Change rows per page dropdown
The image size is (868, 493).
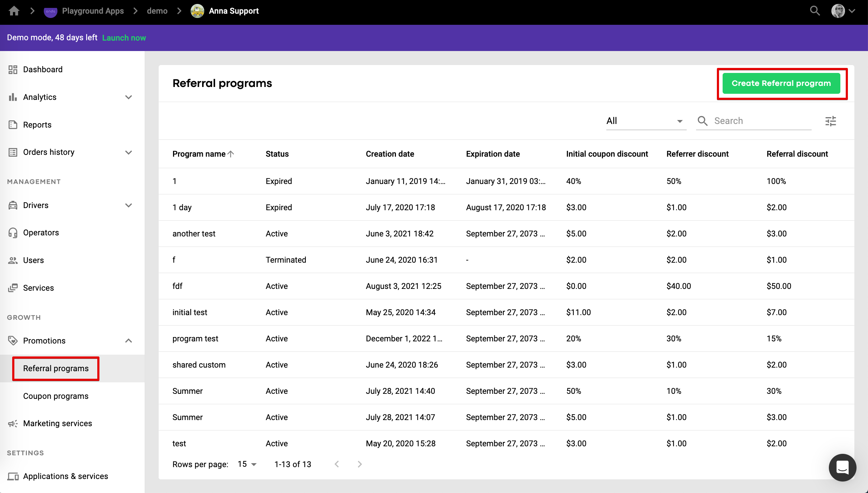coord(247,464)
